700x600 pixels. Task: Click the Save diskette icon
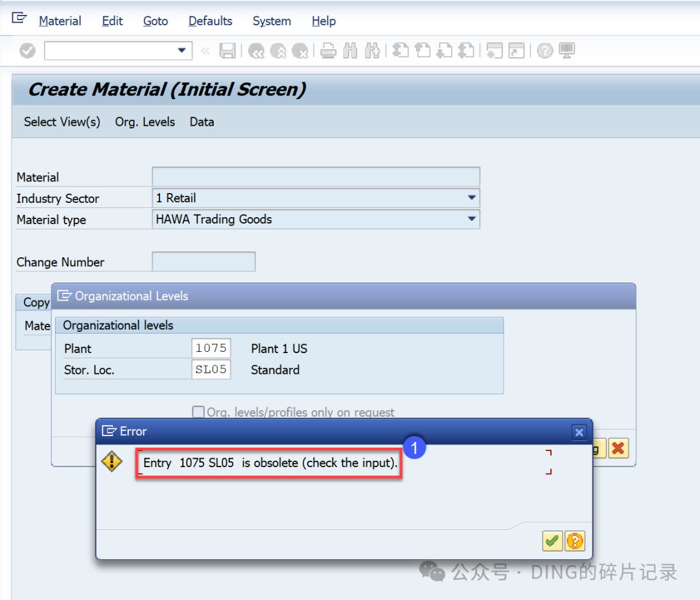pos(227,51)
